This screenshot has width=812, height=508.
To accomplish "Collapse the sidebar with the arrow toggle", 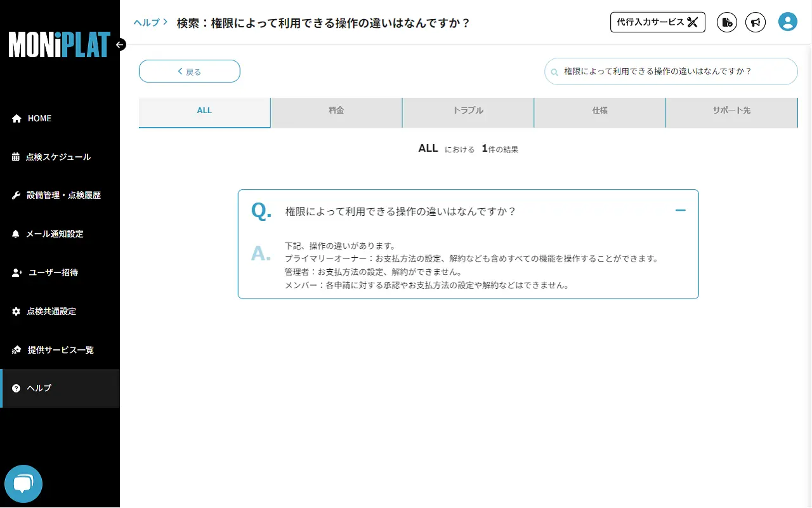I will click(120, 44).
